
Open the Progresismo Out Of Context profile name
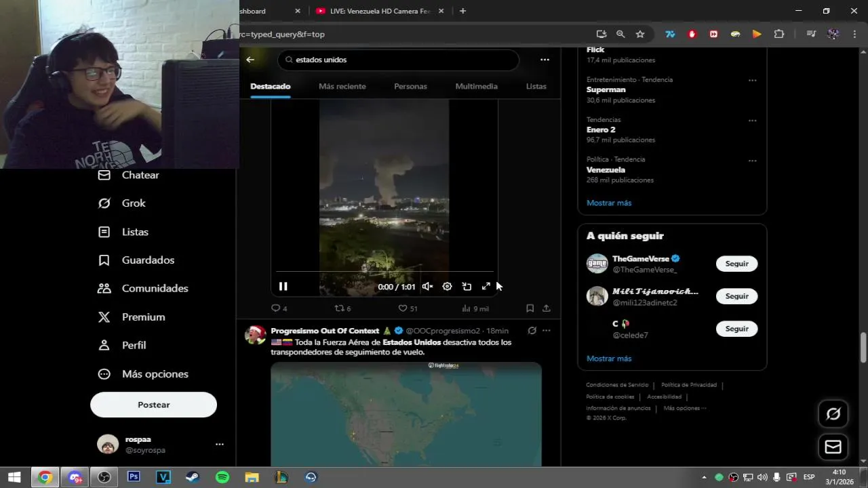[x=325, y=331]
